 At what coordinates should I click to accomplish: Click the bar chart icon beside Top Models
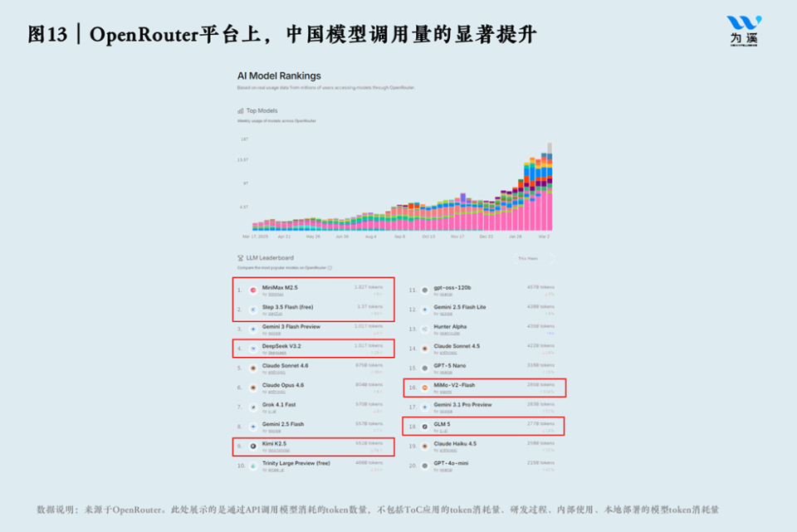(x=241, y=110)
